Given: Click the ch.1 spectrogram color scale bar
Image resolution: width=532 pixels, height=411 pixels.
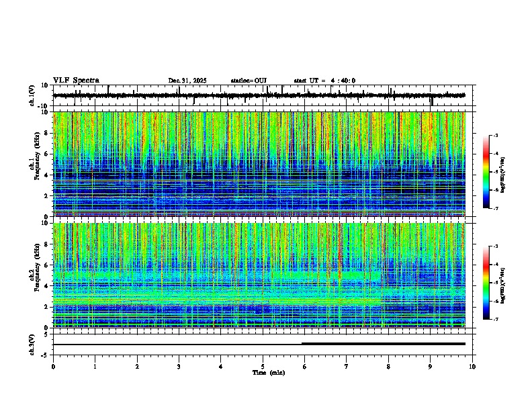Looking at the screenshot, I should (x=486, y=172).
